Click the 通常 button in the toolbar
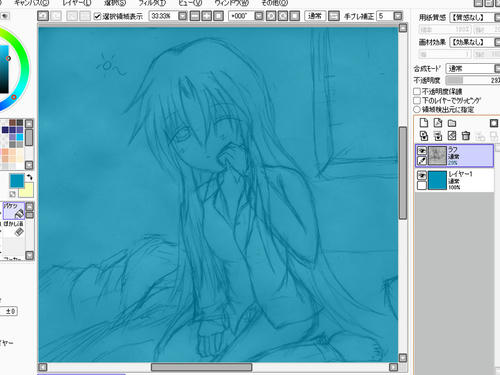The height and width of the screenshot is (375, 500). 315,16
